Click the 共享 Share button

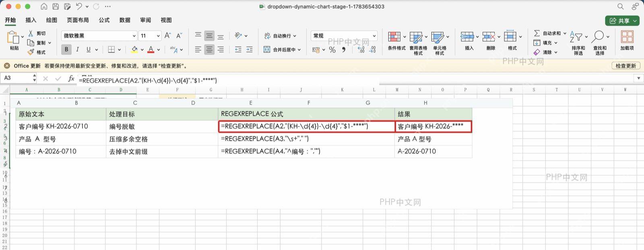point(622,21)
